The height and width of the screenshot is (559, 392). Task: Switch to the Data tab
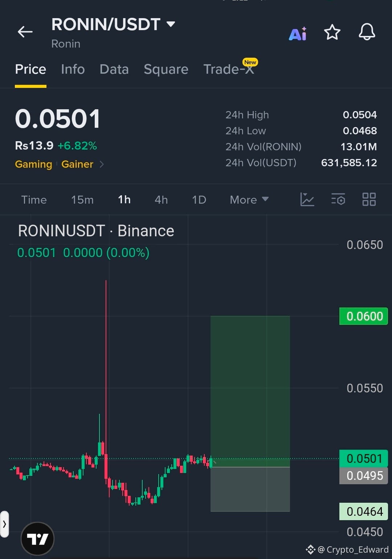114,69
